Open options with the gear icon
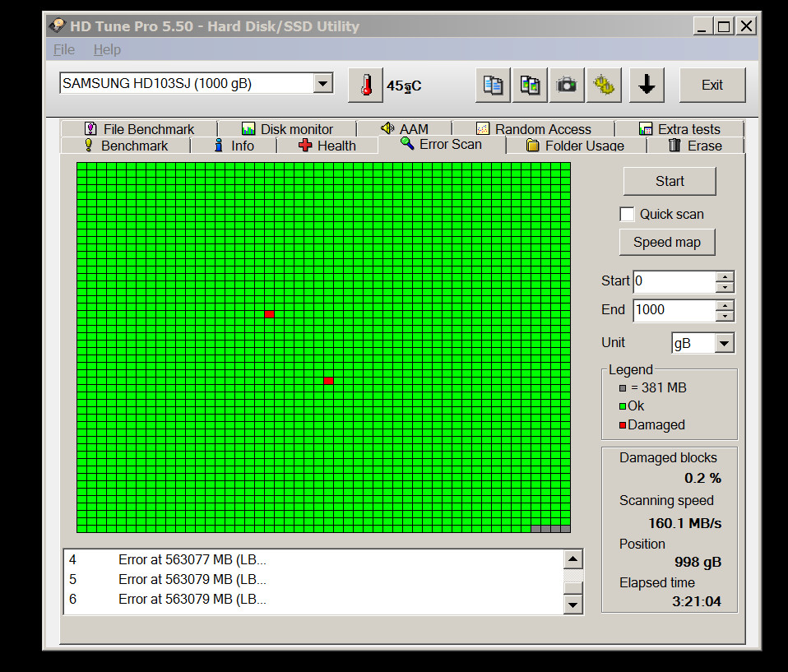The width and height of the screenshot is (788, 672). coord(604,86)
